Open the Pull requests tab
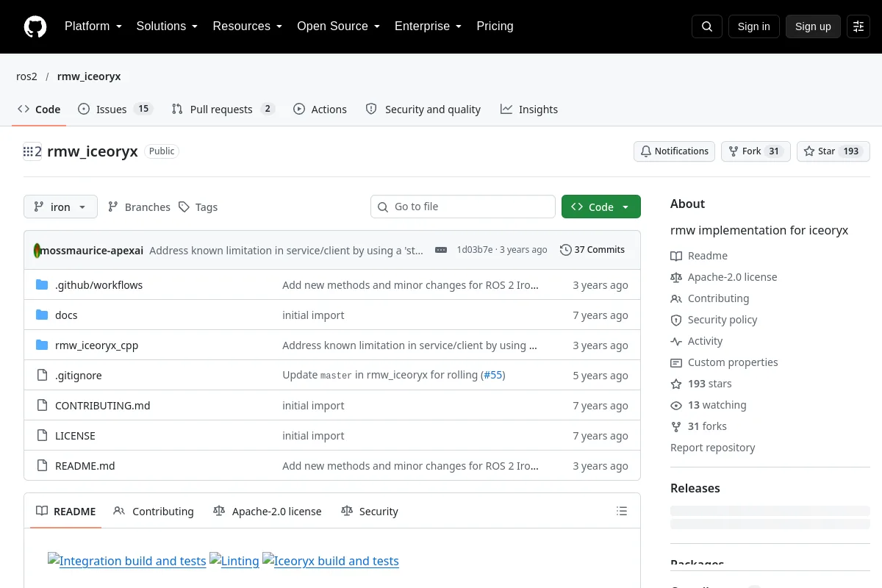Viewport: 882px width, 588px height. point(223,109)
